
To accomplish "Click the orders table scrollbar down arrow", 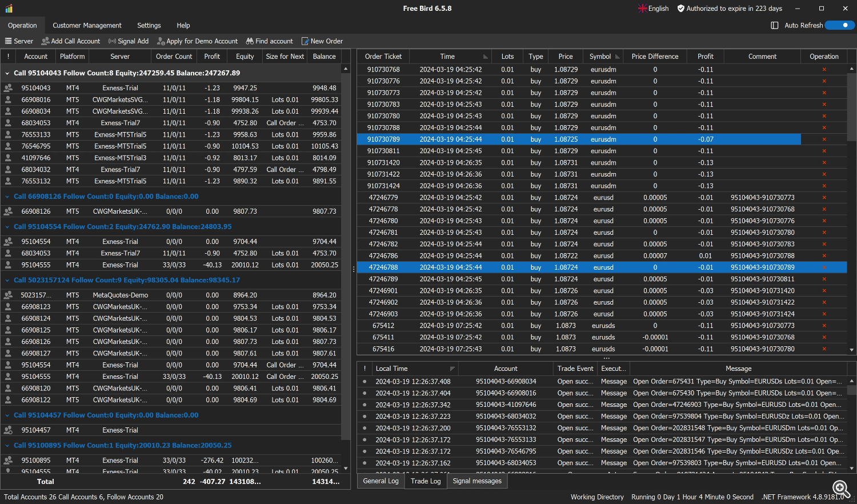I will 852,350.
